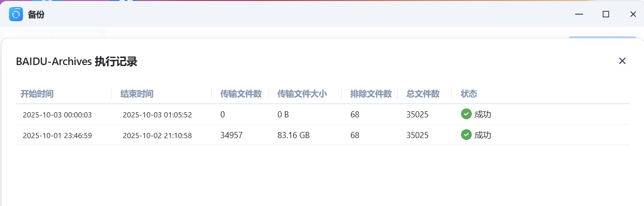Click the success checkmark icon on 2025-10-01 row
This screenshot has width=644, height=206.
tap(466, 135)
